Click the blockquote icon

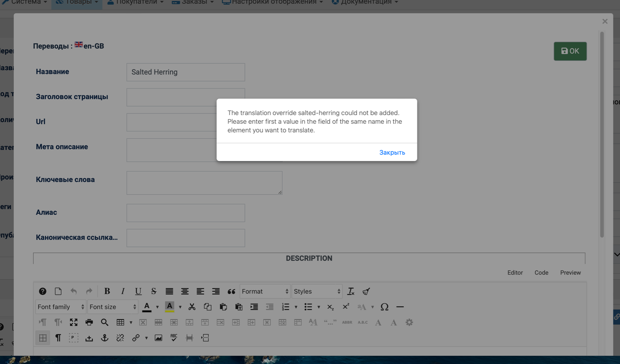point(231,291)
